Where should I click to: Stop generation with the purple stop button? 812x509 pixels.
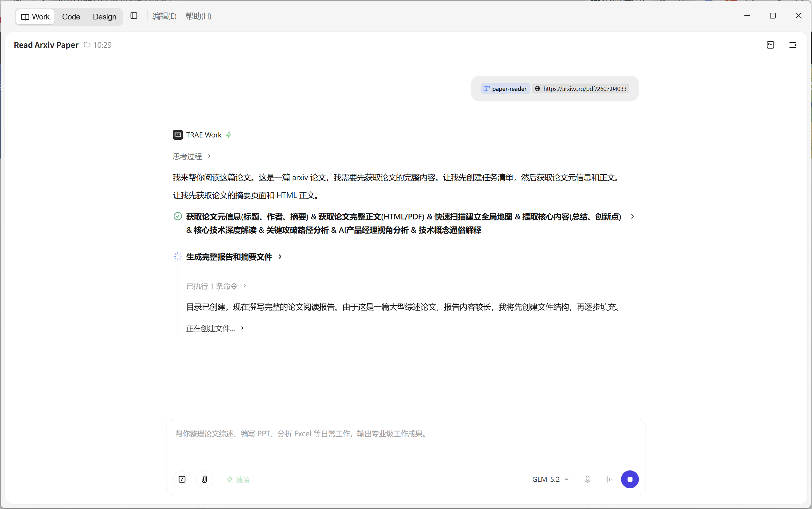(630, 479)
